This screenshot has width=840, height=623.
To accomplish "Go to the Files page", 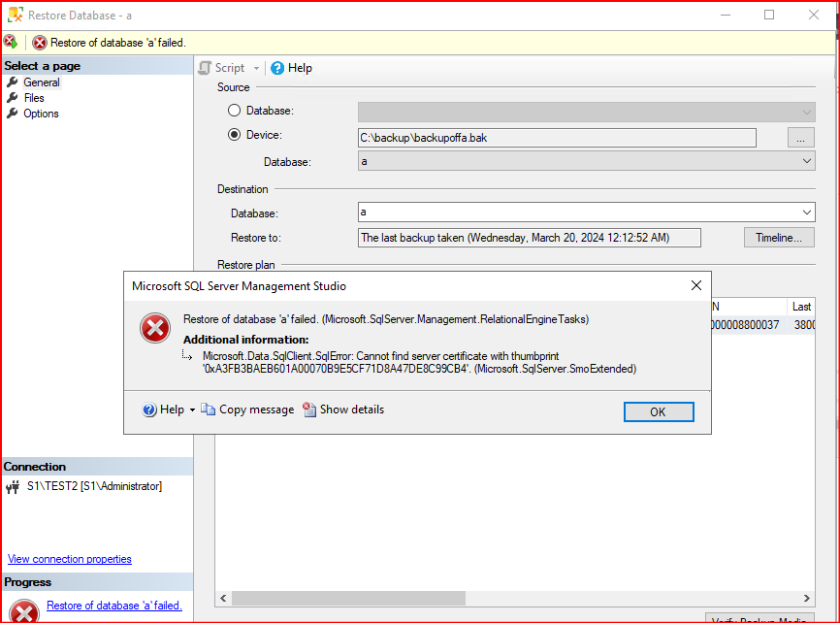I will click(34, 98).
